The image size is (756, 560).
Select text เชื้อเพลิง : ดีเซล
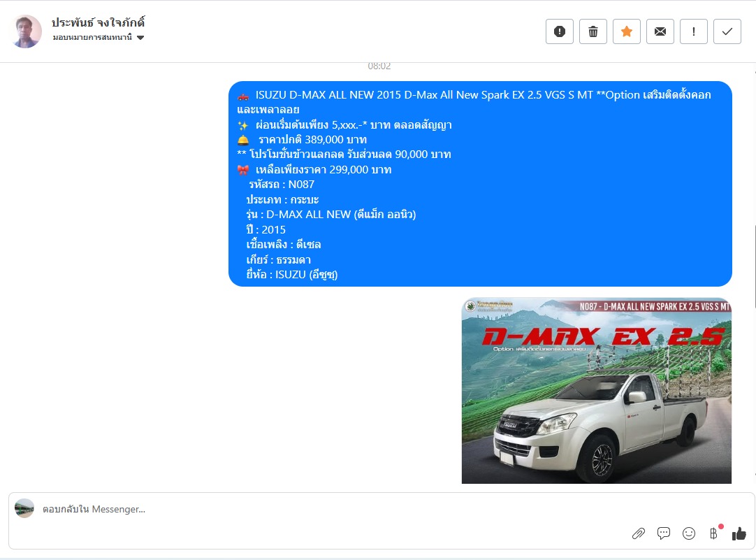[284, 245]
